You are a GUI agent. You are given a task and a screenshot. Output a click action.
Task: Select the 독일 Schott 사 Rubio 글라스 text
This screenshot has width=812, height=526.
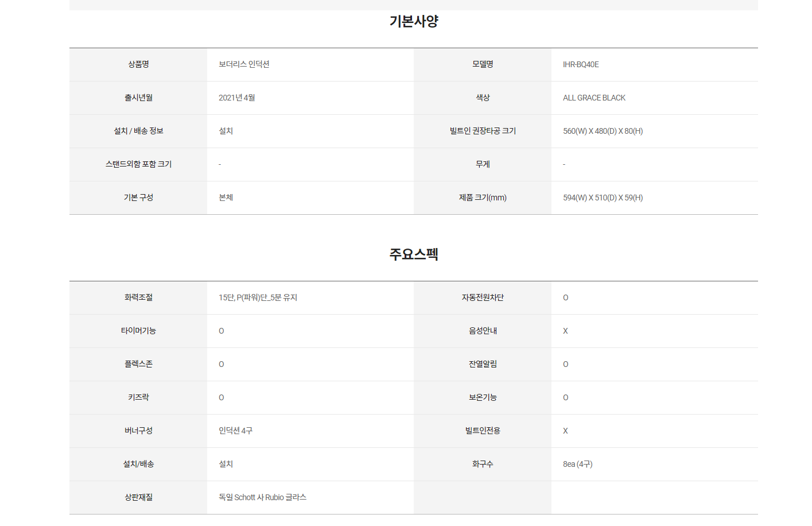pos(262,497)
